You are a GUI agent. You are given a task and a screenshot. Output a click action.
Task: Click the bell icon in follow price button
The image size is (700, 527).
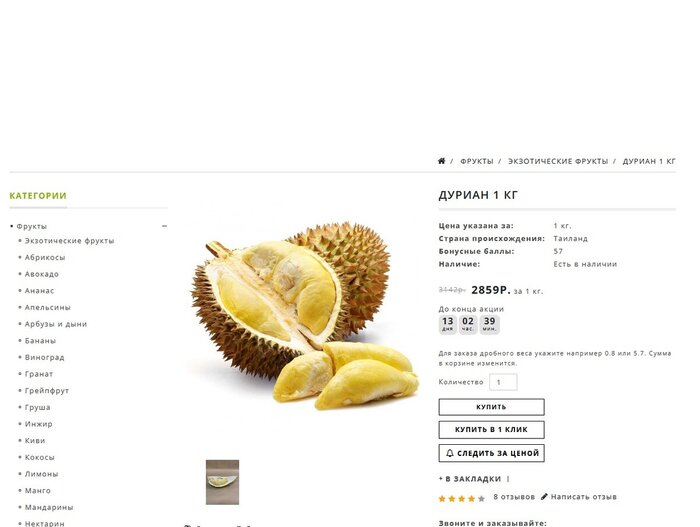(450, 453)
